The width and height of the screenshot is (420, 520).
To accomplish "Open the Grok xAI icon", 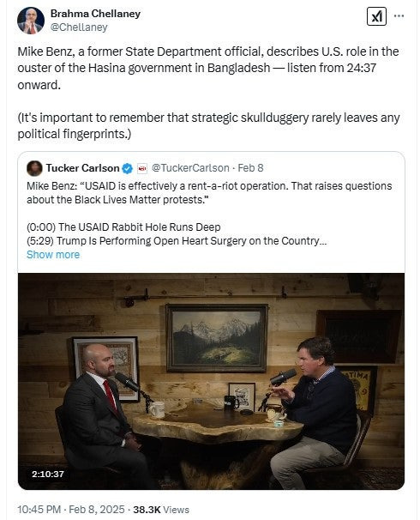I will [376, 16].
